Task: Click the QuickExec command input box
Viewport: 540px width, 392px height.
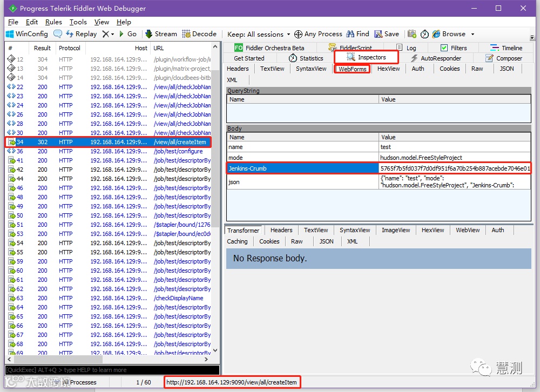Action: (112, 370)
